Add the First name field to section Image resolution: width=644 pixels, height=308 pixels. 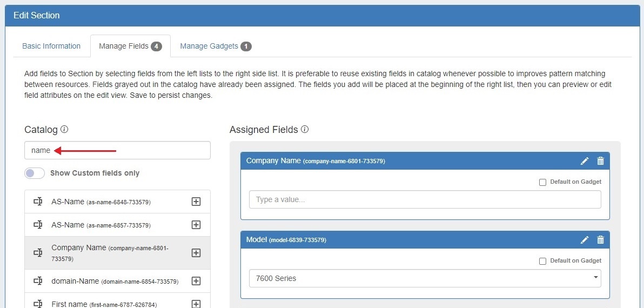coord(196,304)
